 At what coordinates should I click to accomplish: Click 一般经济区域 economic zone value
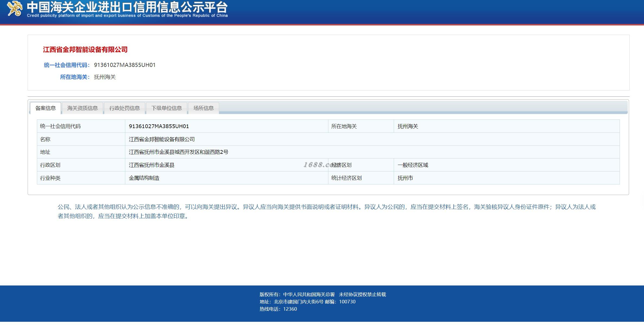click(413, 165)
